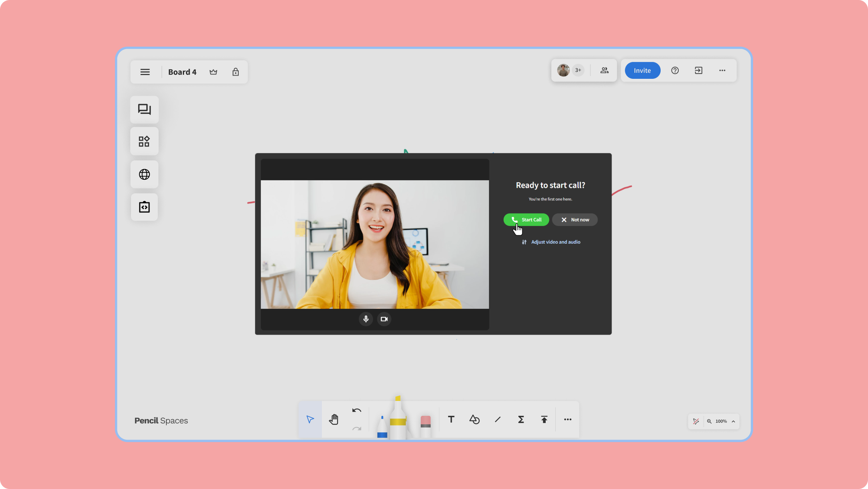Select the arrow/select tool
The image size is (868, 489).
310,419
